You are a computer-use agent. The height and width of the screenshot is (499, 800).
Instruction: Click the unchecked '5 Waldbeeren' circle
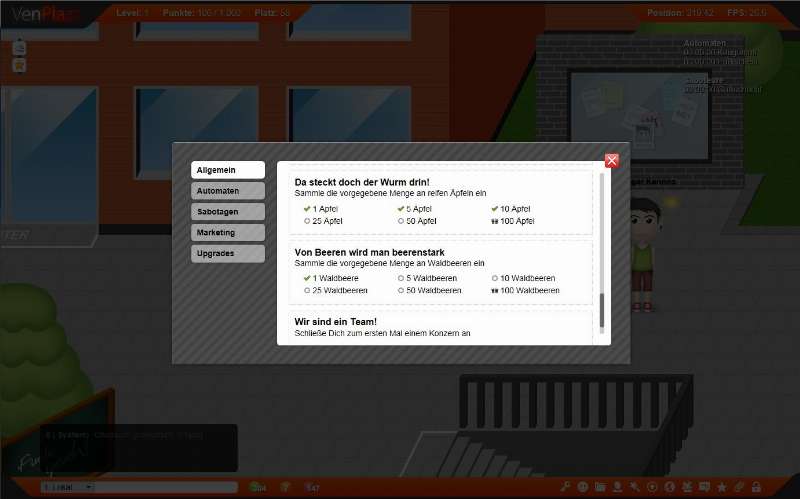coord(401,278)
